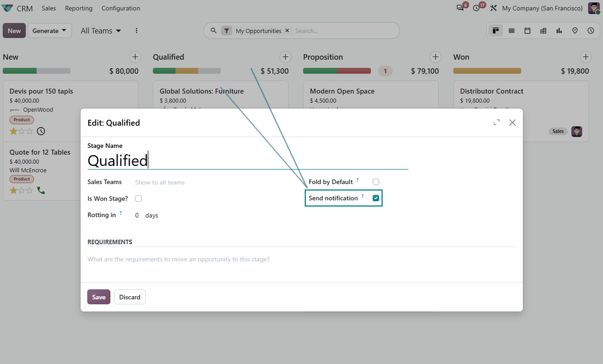
Task: Save the stage changes
Action: pos(99,297)
